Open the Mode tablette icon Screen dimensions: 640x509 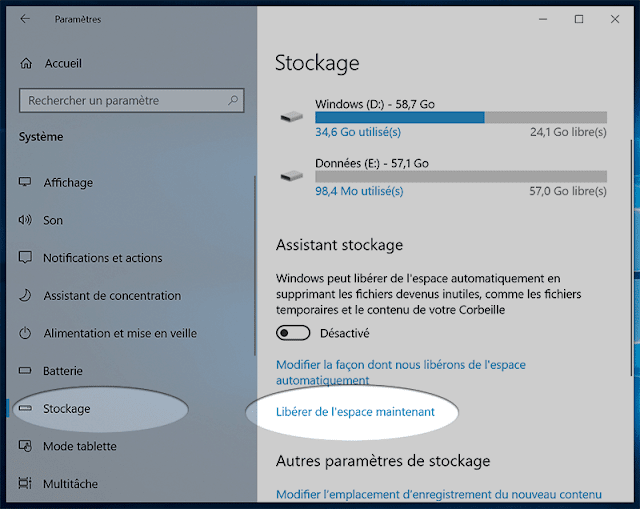coord(25,446)
